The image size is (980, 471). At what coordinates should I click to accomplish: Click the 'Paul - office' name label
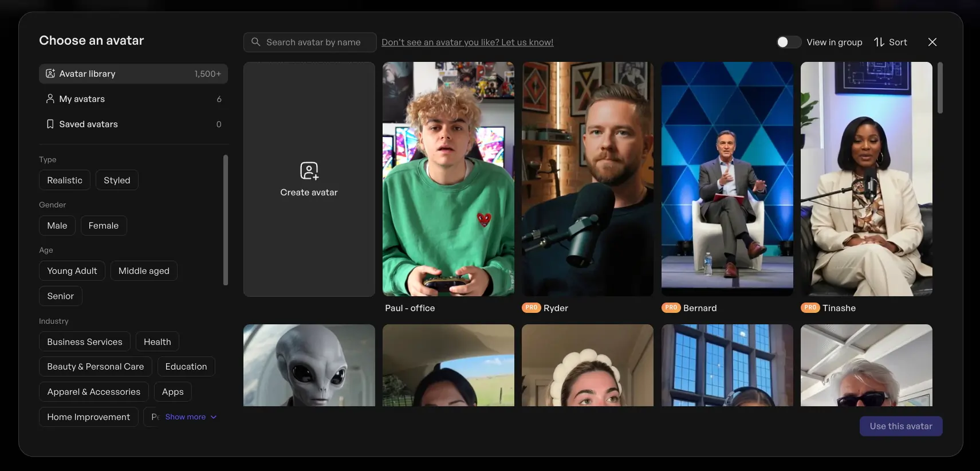tap(410, 308)
